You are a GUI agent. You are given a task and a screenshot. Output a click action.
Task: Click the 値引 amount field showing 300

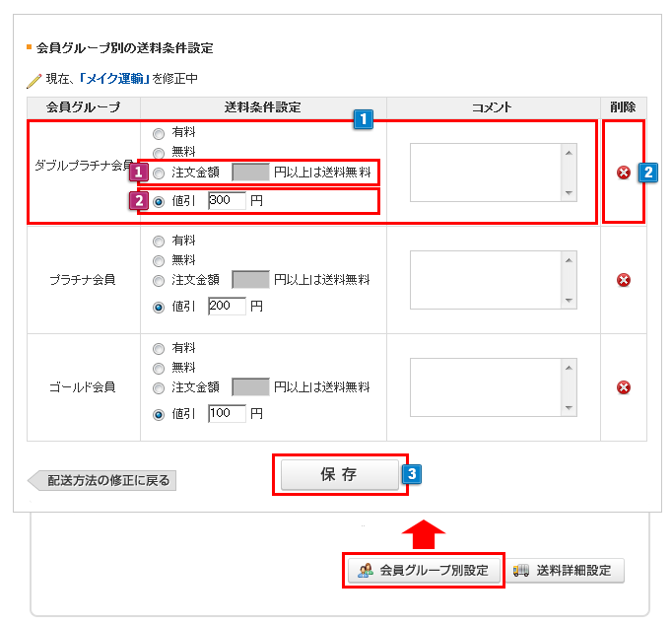[x=227, y=200]
